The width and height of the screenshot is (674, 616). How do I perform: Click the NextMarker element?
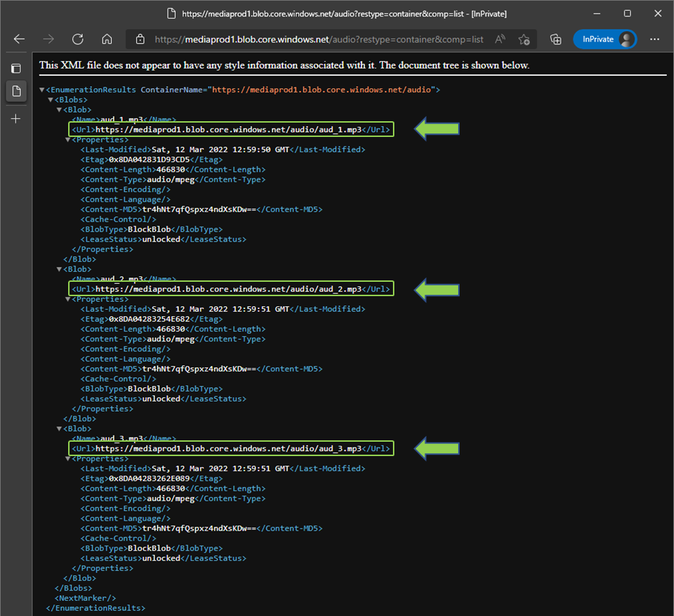pyautogui.click(x=85, y=598)
